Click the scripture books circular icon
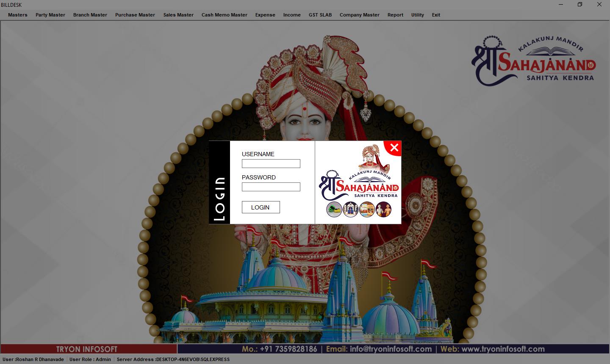 coord(367,209)
